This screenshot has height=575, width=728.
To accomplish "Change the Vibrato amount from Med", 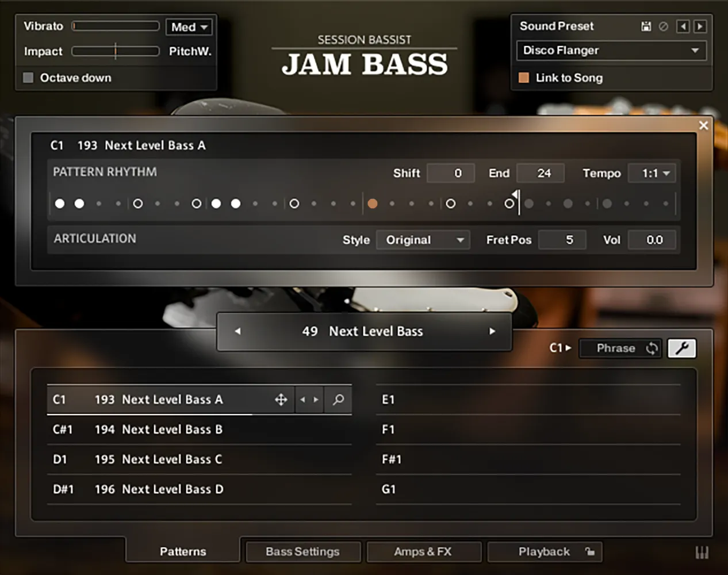I will click(x=189, y=26).
